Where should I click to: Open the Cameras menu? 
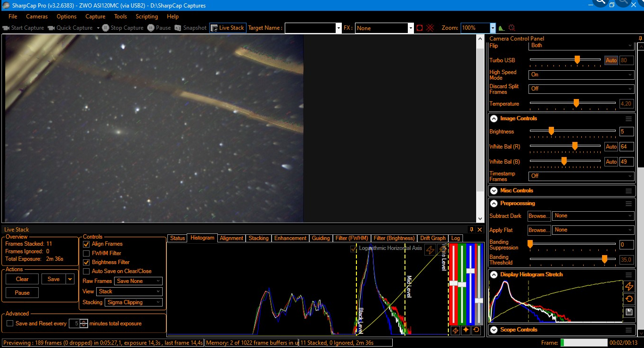click(x=37, y=17)
